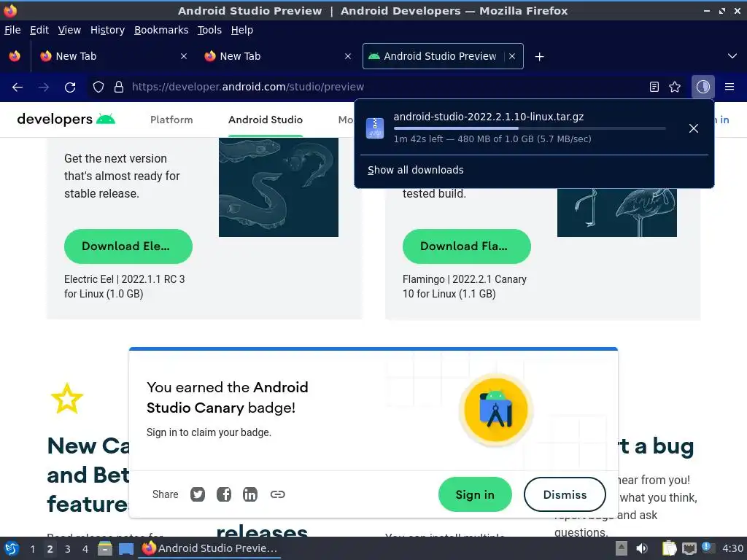The image size is (747, 560).
Task: Open the file manager taskbar icon
Action: pyautogui.click(x=105, y=548)
